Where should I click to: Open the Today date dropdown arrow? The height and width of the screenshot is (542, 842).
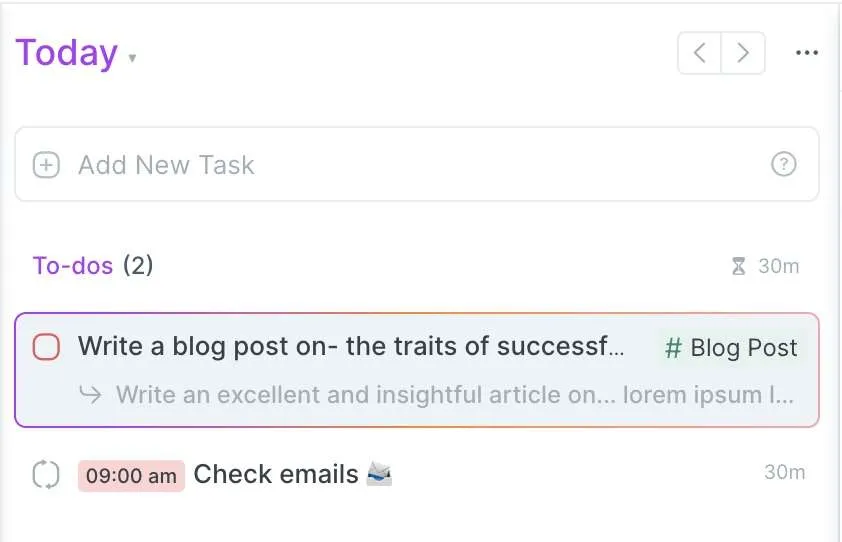tap(132, 57)
